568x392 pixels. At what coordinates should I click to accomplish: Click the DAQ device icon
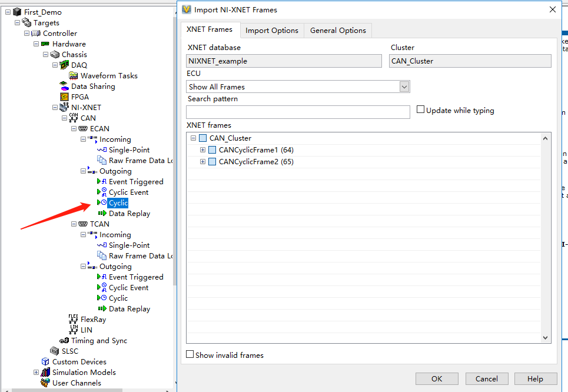pyautogui.click(x=64, y=65)
